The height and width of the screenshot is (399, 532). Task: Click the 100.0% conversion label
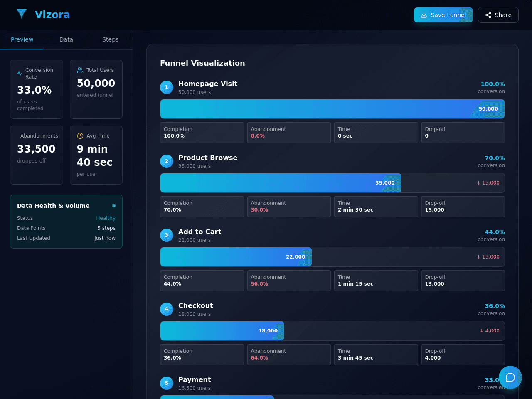click(x=493, y=84)
